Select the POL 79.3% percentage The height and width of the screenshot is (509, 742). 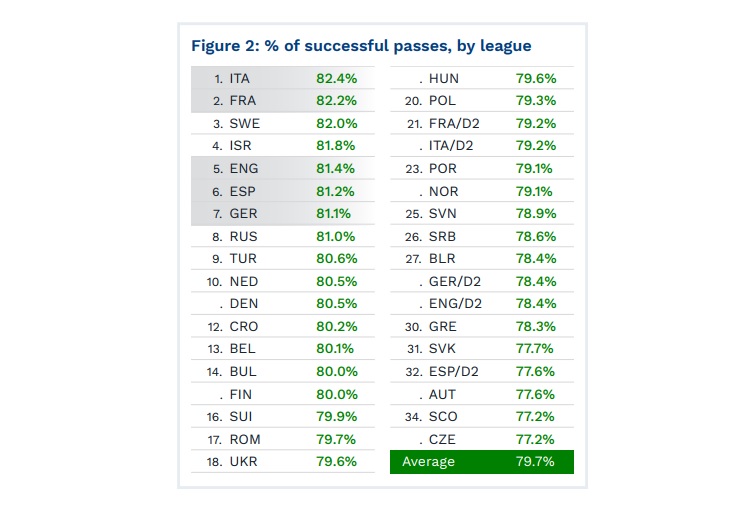coord(535,100)
